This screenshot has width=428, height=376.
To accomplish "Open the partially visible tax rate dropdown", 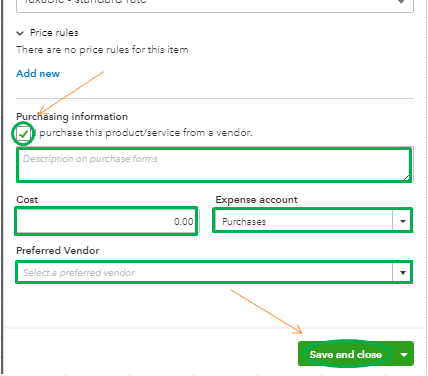I will coord(215,5).
